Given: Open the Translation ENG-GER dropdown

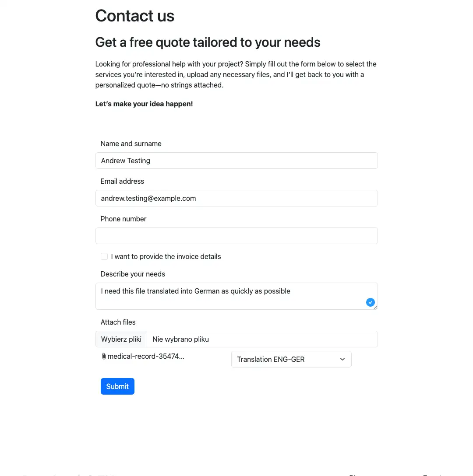Looking at the screenshot, I should [x=291, y=359].
